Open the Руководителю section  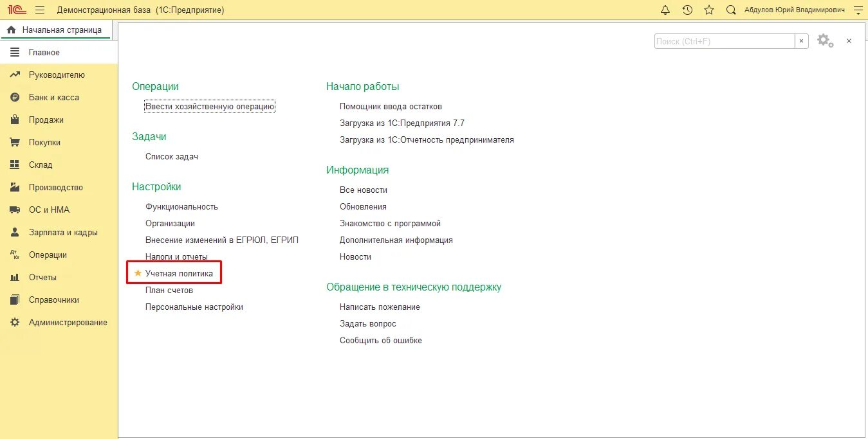[59, 75]
